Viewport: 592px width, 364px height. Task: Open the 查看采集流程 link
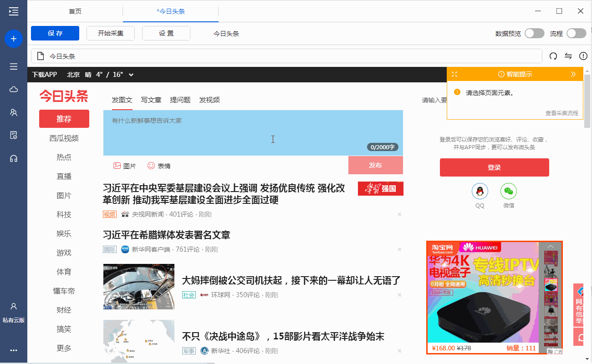click(562, 113)
